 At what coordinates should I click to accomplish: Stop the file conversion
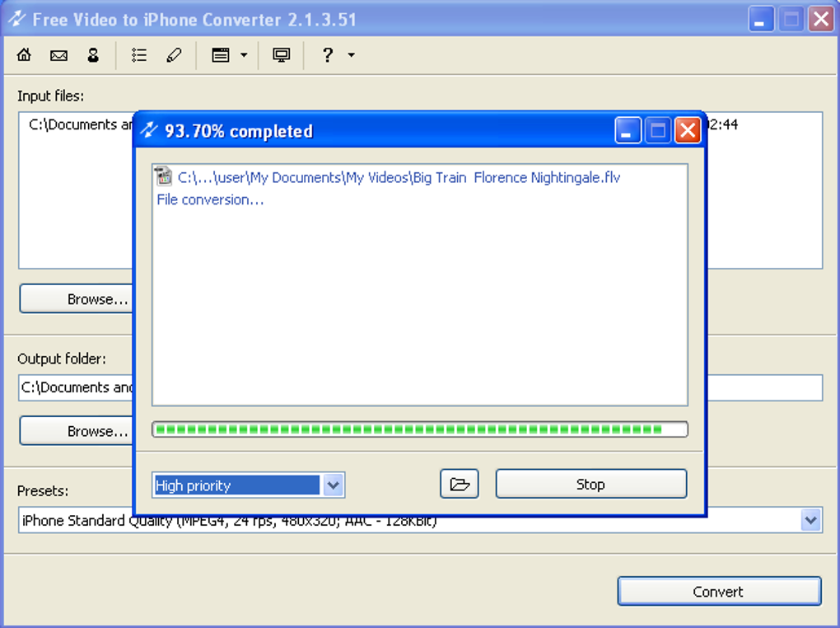[591, 484]
